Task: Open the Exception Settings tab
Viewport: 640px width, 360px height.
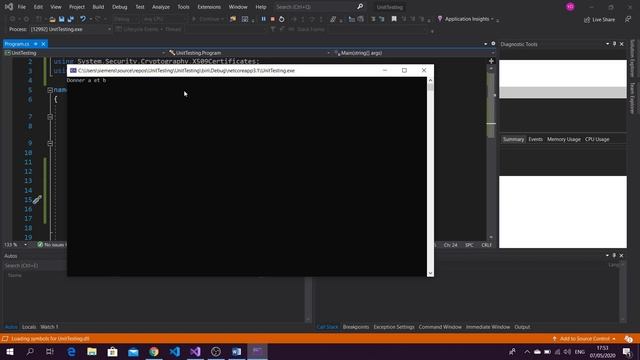Action: point(394,327)
